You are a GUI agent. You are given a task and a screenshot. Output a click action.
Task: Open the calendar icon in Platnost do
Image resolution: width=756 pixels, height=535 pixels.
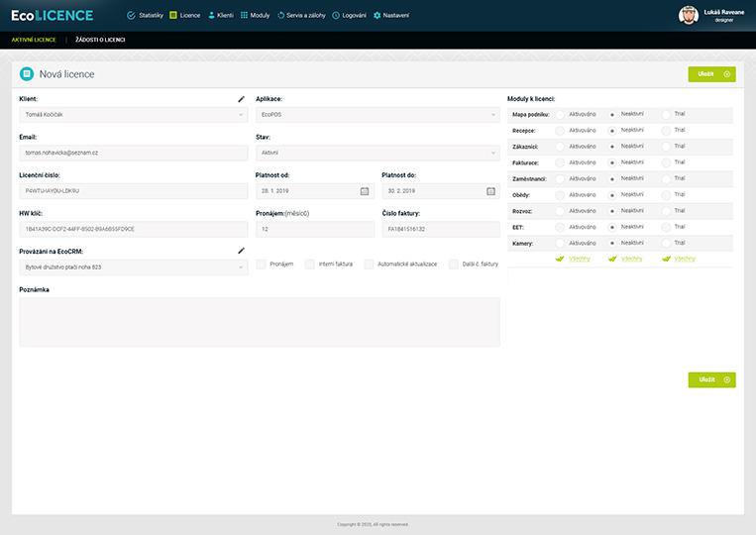click(490, 191)
